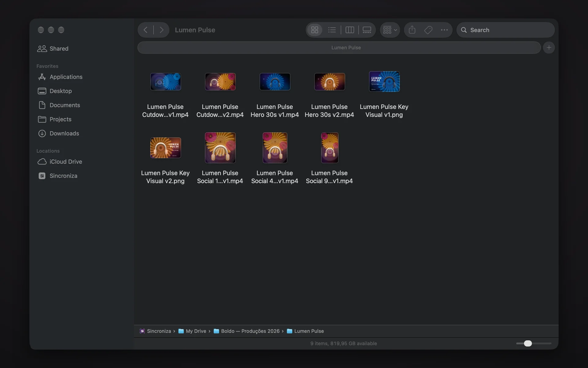The height and width of the screenshot is (368, 588).
Task: Open Desktop in the sidebar
Action: pos(55,91)
